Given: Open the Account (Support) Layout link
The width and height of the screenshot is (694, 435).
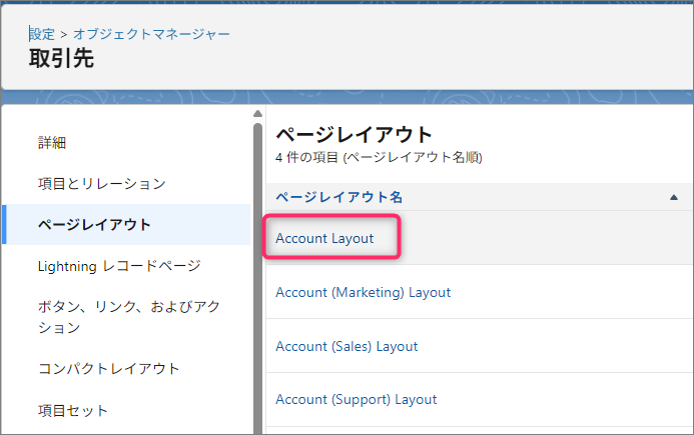Looking at the screenshot, I should click(x=356, y=399).
